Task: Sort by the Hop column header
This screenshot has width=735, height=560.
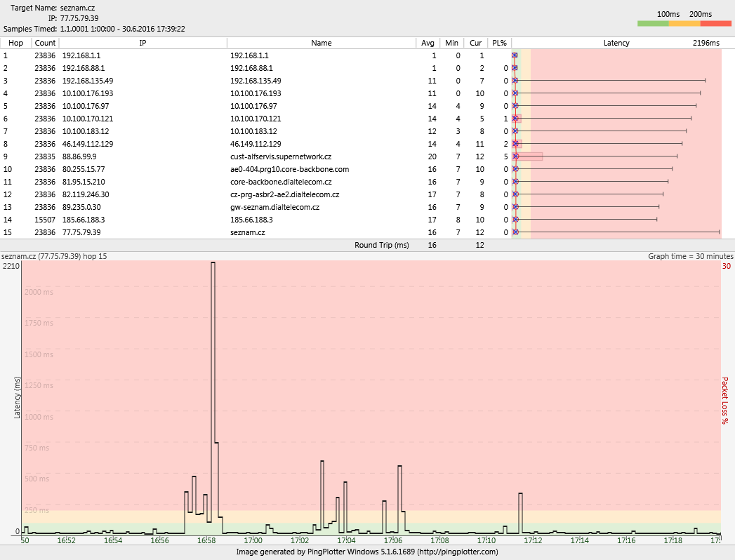Action: pyautogui.click(x=15, y=43)
